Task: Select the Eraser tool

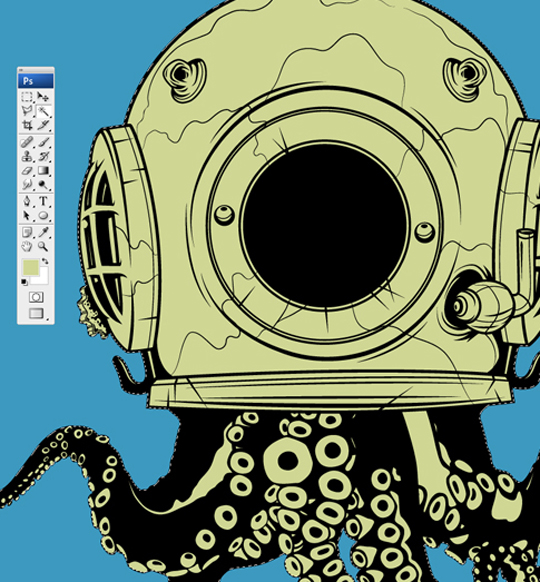Action: (x=27, y=170)
